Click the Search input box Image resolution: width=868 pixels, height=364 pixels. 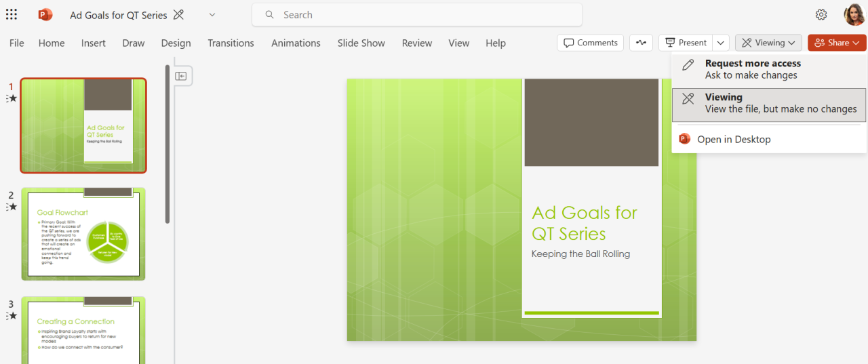(417, 14)
